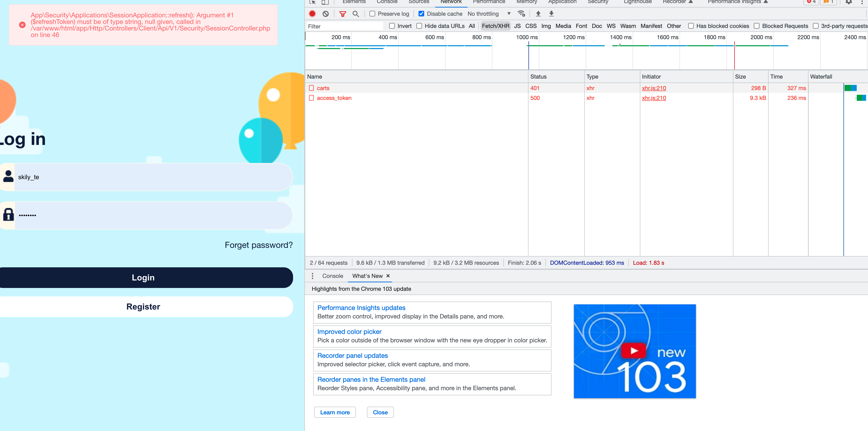Open the drawer three-dot menu beside Console

pyautogui.click(x=312, y=276)
